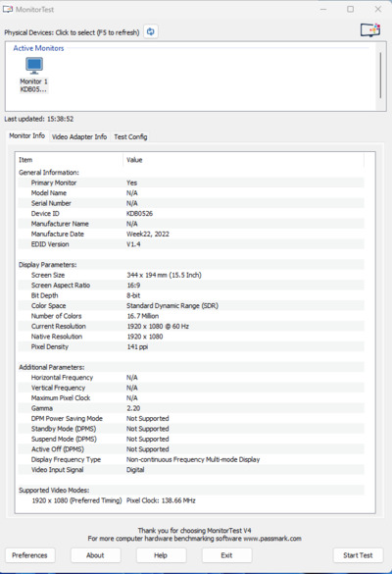Switch to the Monitor Info tab
Screen dimensions: 392x574
tap(27, 135)
